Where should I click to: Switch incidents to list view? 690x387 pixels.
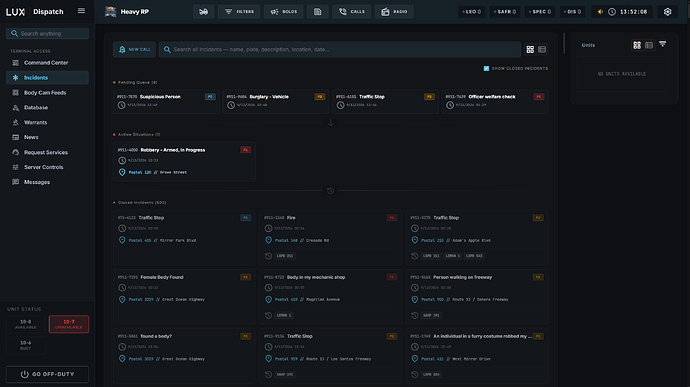click(542, 50)
